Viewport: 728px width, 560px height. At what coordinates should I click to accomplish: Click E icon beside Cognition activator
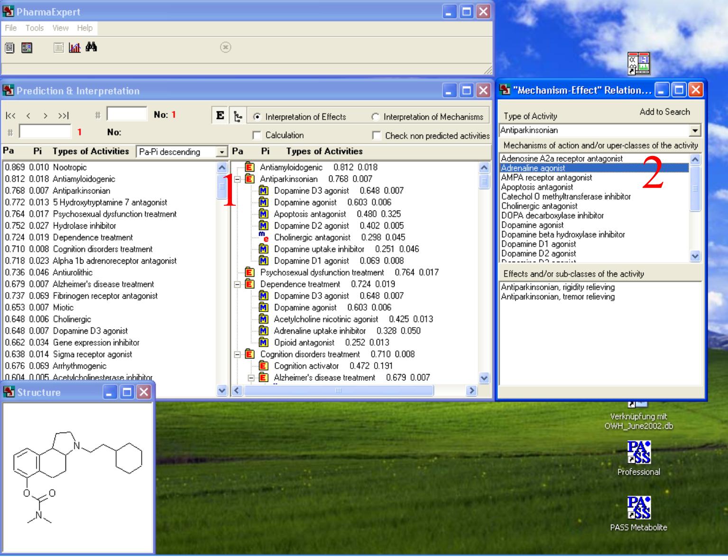[264, 366]
